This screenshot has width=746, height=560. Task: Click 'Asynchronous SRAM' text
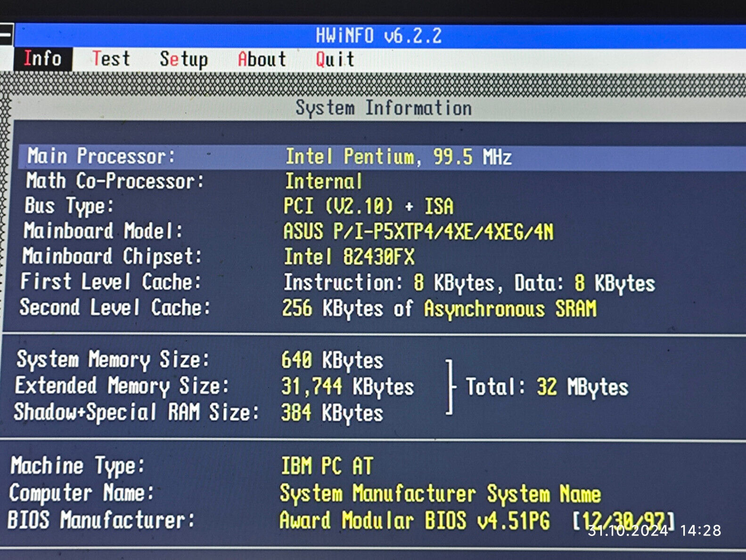click(510, 309)
